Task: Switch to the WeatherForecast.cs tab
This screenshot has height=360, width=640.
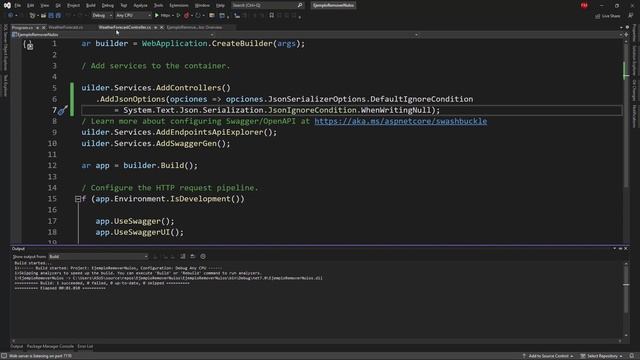Action: (x=66, y=27)
